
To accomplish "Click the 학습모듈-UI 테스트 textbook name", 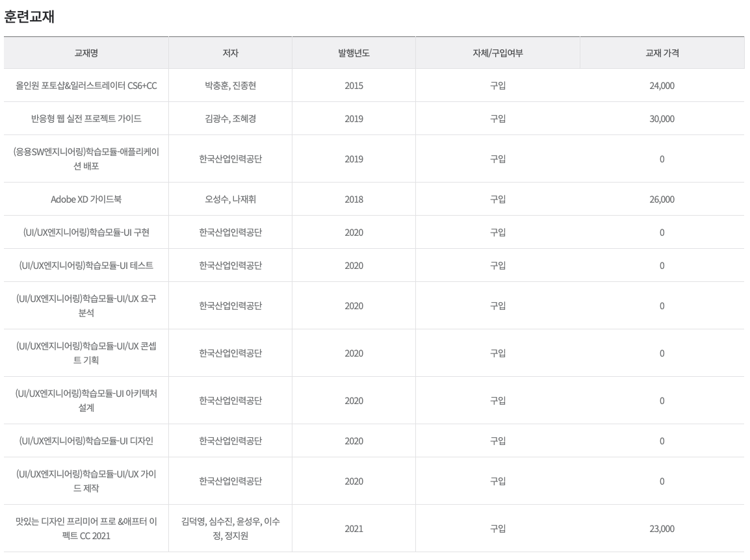I will click(x=86, y=266).
